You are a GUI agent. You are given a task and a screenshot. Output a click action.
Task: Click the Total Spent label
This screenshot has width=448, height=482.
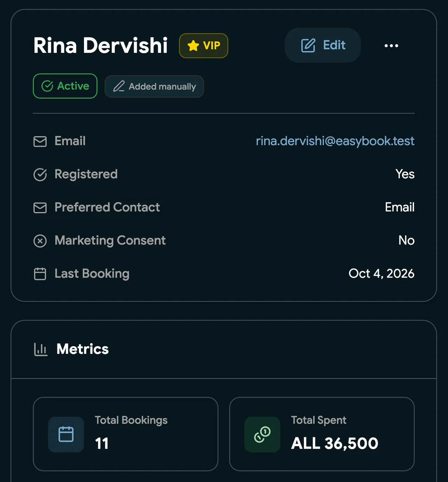point(318,420)
